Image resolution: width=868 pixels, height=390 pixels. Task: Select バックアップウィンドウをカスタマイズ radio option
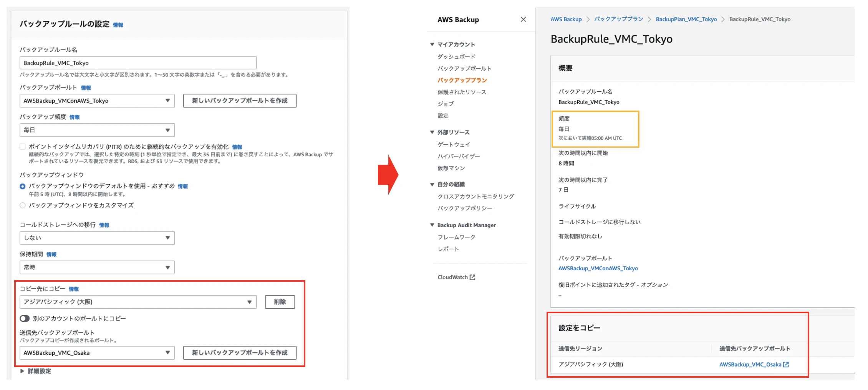[x=23, y=205]
